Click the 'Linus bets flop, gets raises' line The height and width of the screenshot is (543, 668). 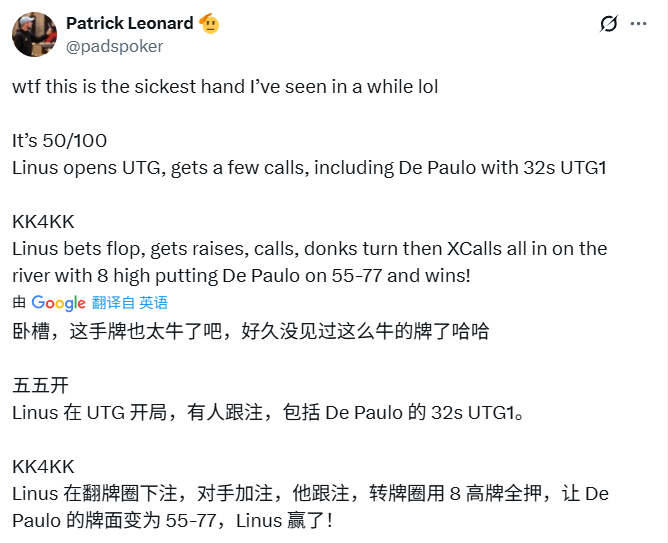[309, 248]
